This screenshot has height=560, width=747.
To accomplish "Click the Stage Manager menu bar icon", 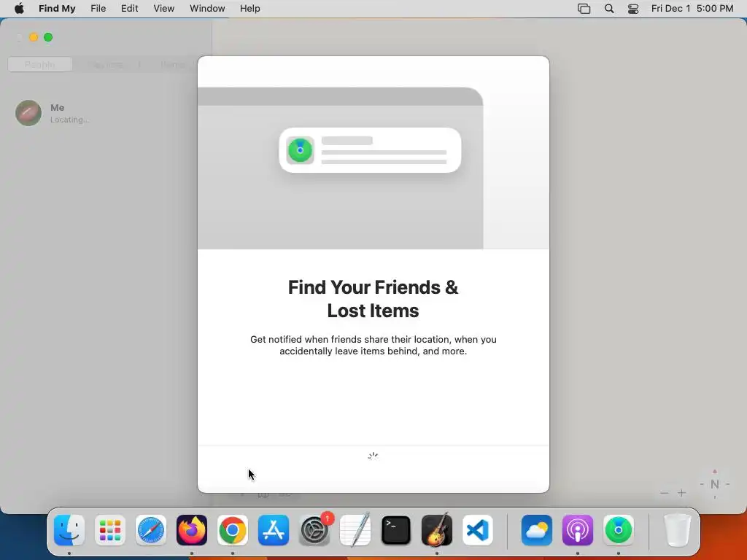I will [584, 9].
